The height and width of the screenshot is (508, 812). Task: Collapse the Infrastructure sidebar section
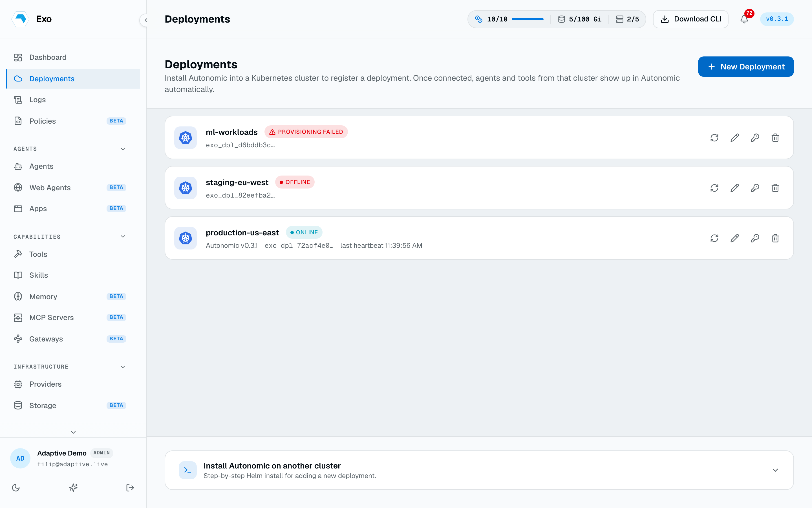click(x=123, y=367)
